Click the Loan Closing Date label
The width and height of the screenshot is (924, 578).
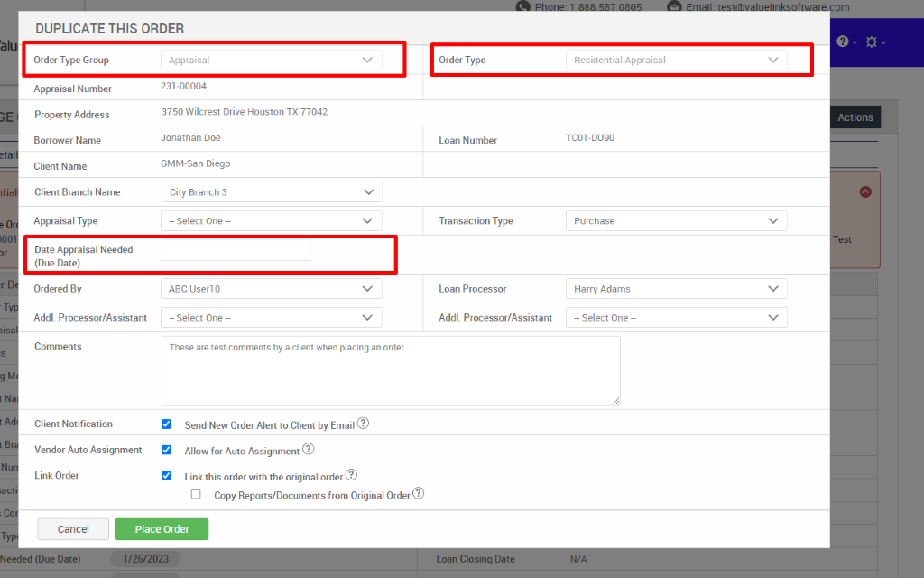(x=476, y=558)
